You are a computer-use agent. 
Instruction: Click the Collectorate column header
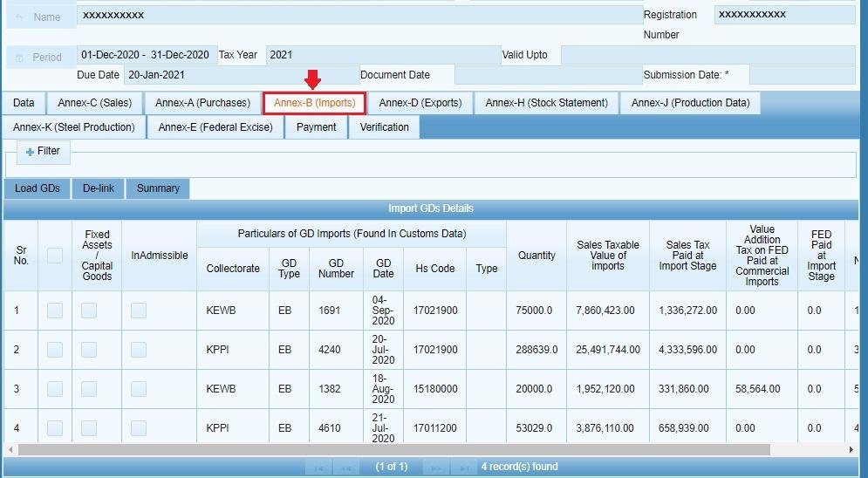pyautogui.click(x=233, y=269)
